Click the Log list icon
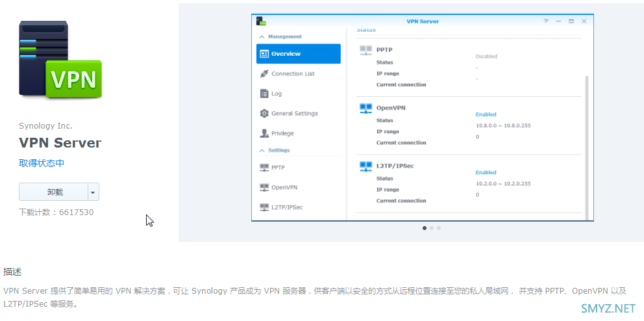This screenshot has width=644, height=321. [x=264, y=94]
